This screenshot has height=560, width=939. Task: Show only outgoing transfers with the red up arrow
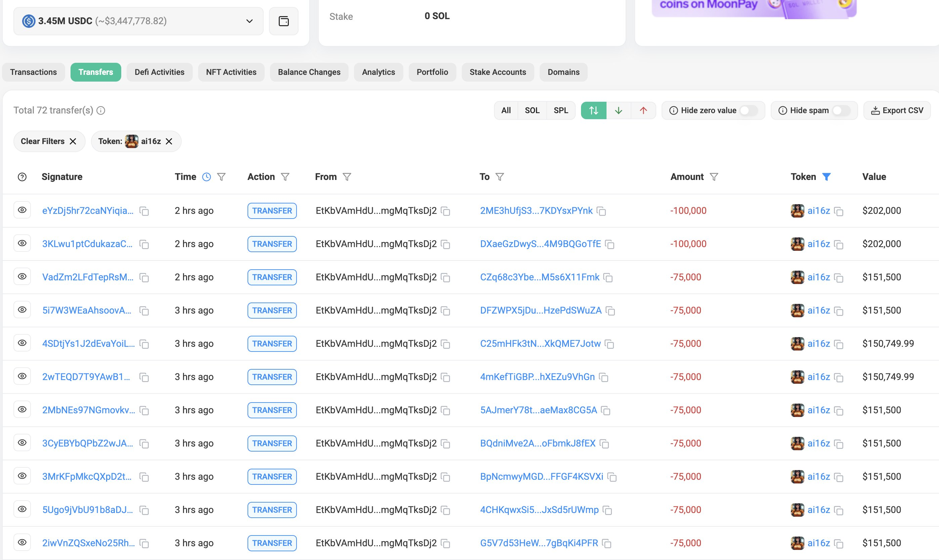coord(643,110)
